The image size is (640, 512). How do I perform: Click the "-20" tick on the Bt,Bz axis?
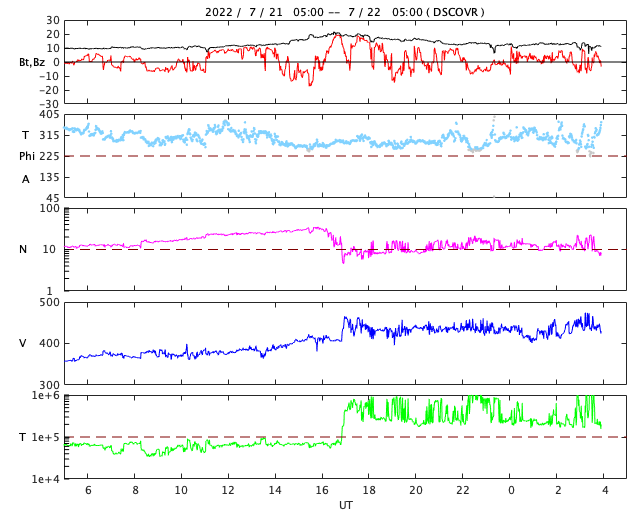click(49, 91)
